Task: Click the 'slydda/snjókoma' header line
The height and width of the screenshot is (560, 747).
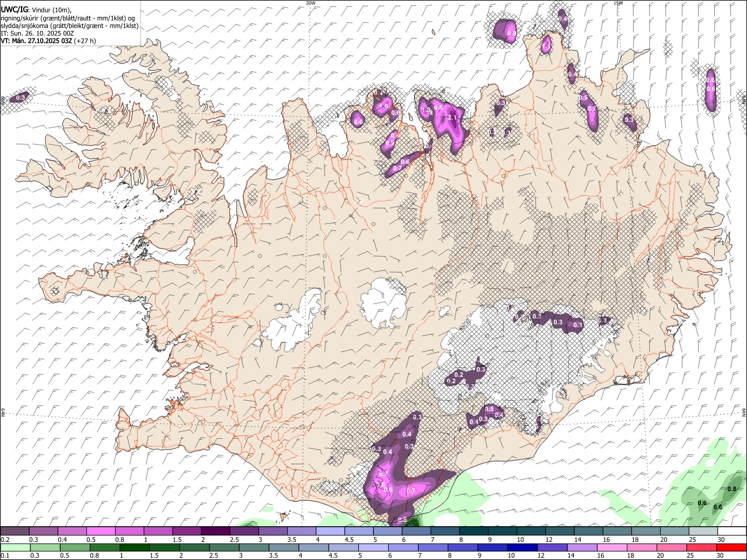Action: click(x=69, y=26)
